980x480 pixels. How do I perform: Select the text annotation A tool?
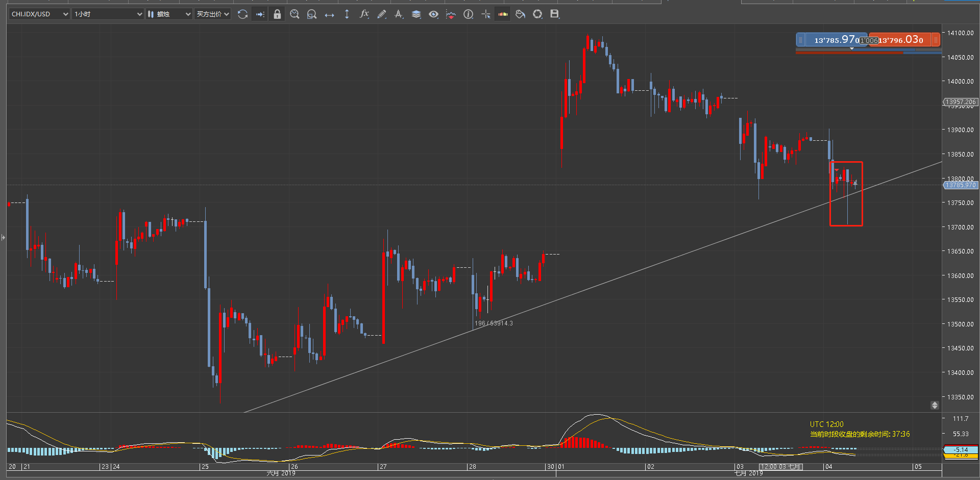399,14
